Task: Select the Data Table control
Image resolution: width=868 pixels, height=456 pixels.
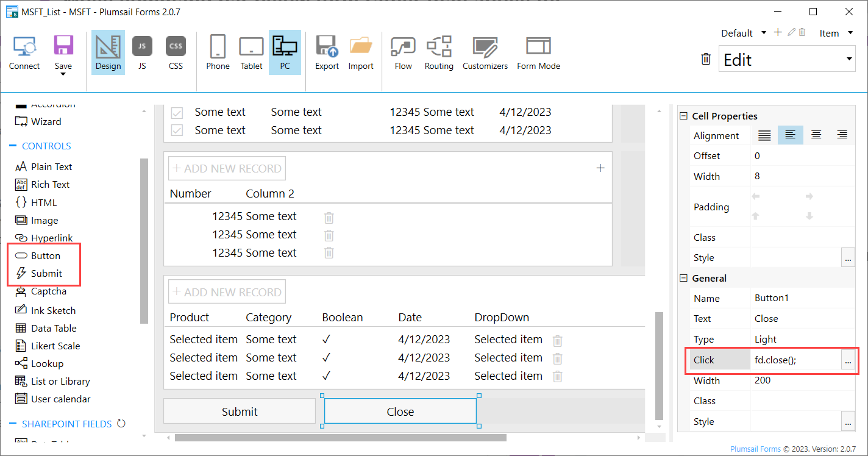Action: point(54,328)
